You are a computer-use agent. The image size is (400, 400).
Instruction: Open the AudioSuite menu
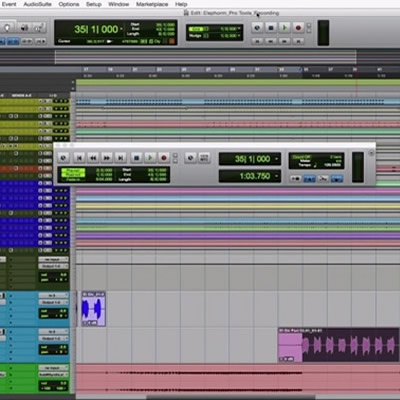37,4
